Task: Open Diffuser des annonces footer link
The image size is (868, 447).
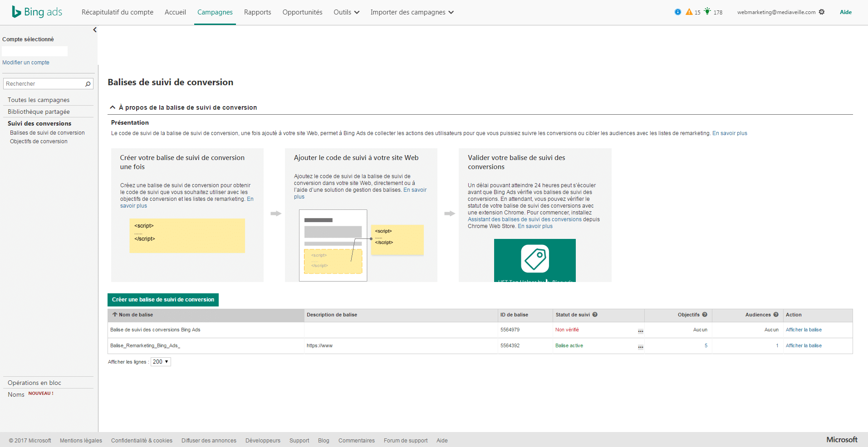Action: (x=209, y=441)
